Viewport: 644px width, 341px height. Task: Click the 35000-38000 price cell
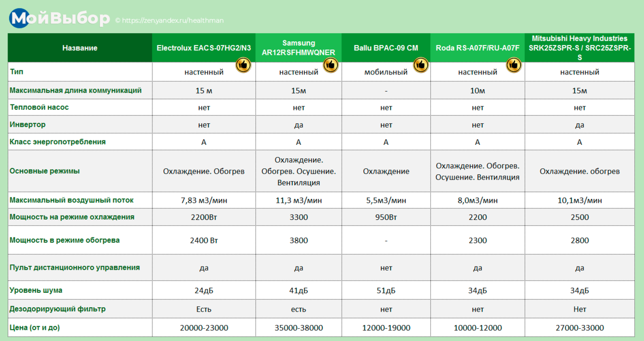[x=298, y=328]
